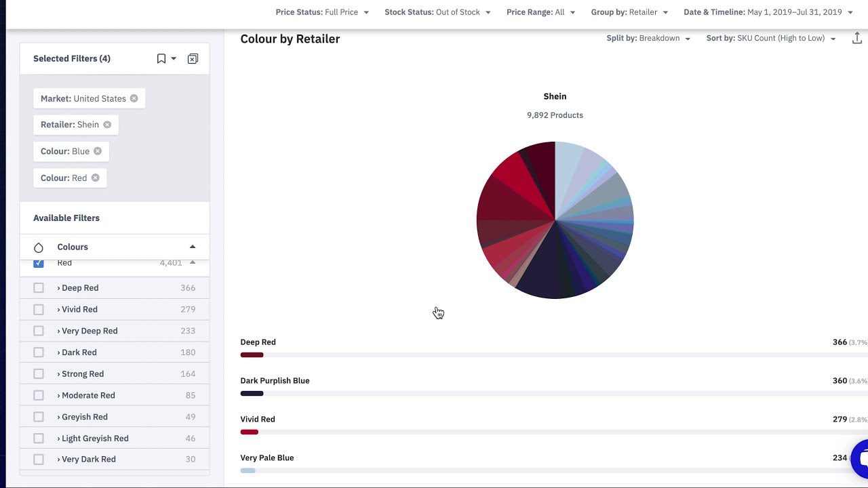
Task: Clear all selected filters icon
Action: [x=193, y=59]
